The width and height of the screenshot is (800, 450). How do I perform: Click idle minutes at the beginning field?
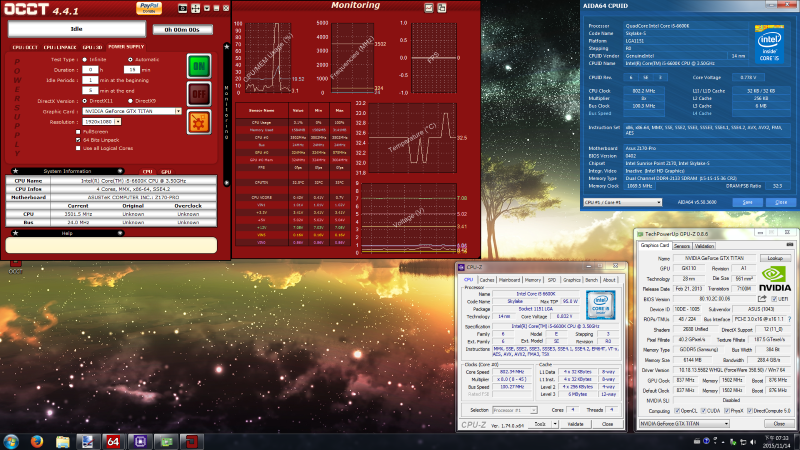click(x=90, y=80)
